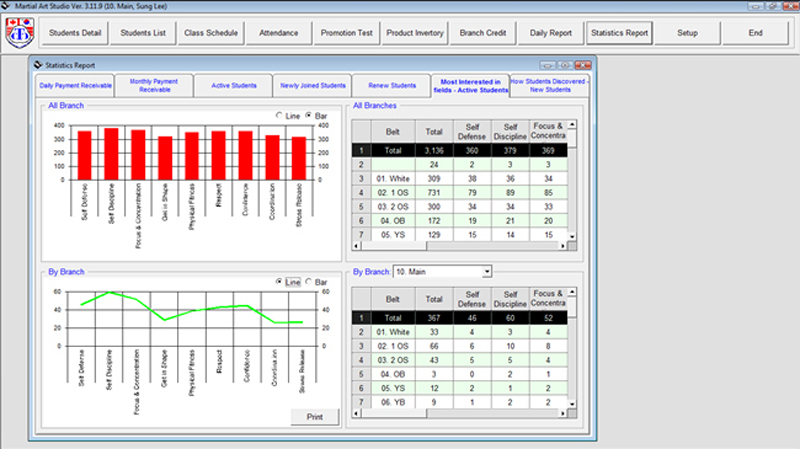Select Line option in By Branch chart

point(279,282)
